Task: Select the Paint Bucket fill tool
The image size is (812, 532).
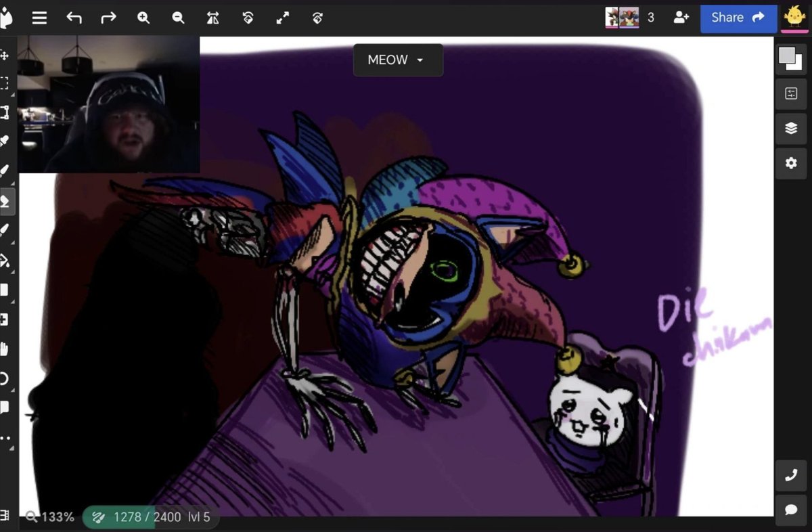Action: coord(4,261)
